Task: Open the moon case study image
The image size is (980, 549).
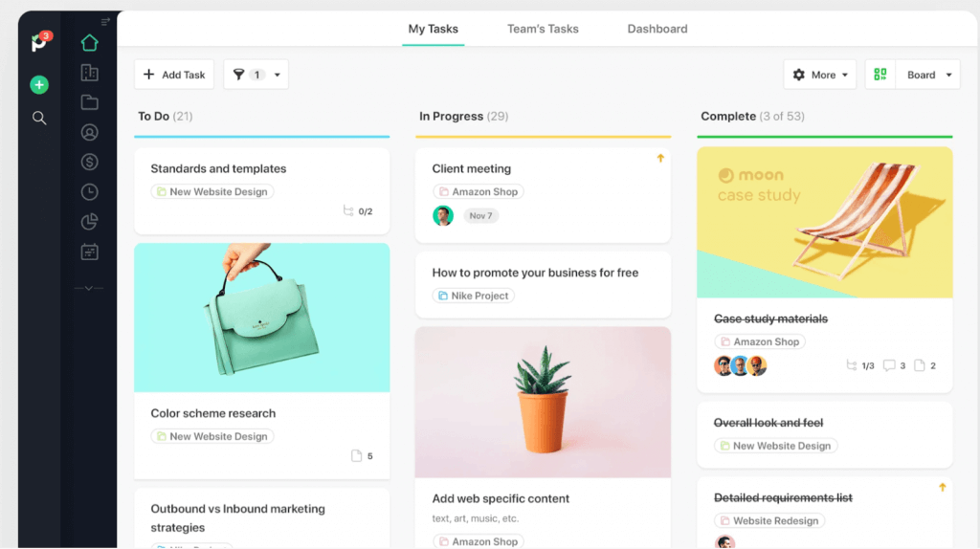Action: click(825, 222)
